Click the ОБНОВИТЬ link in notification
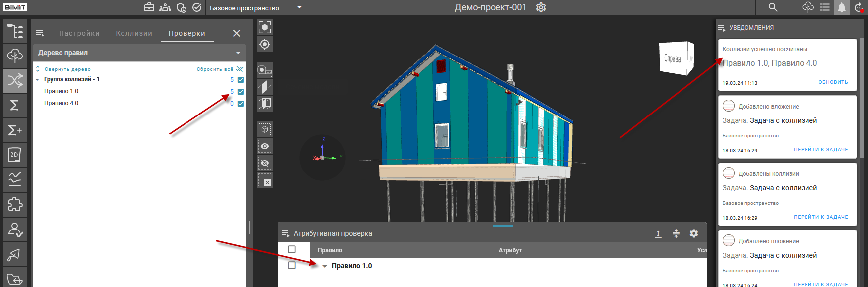This screenshot has height=287, width=868. [833, 82]
